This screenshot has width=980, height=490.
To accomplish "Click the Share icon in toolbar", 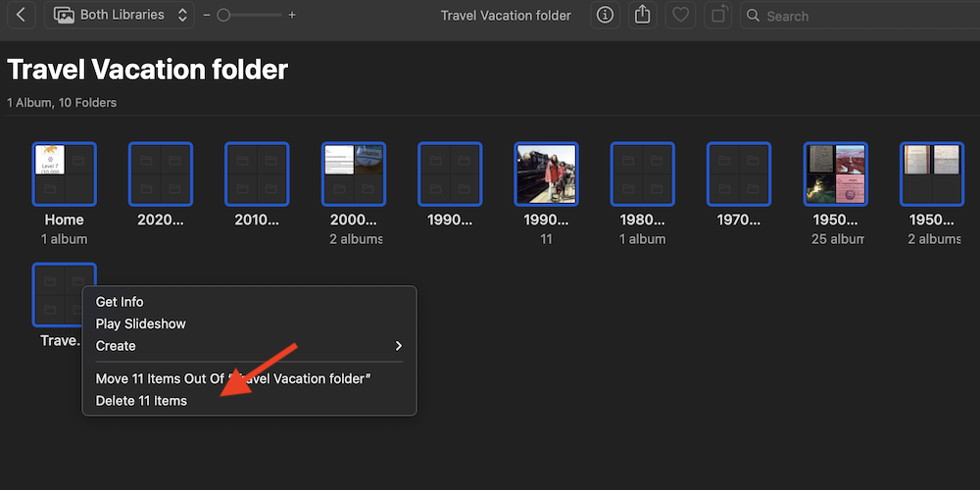I will 643,16.
